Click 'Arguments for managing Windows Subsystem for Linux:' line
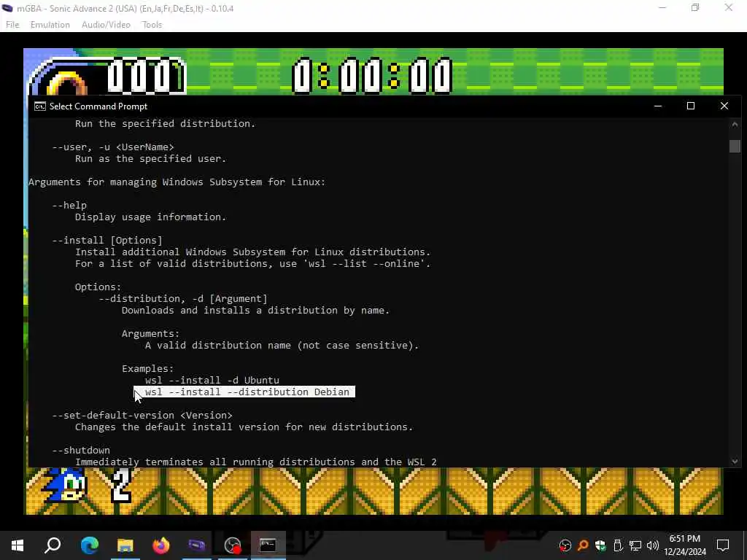The width and height of the screenshot is (747, 560). tap(177, 182)
